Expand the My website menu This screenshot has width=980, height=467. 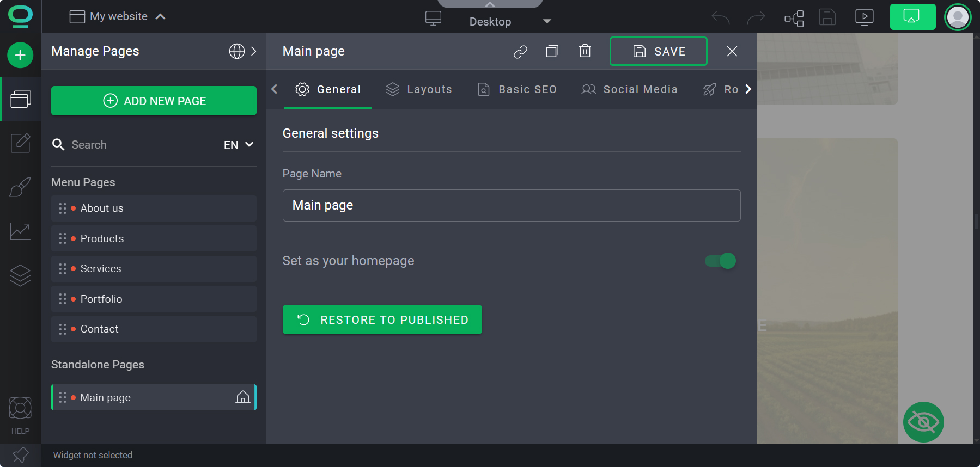tap(118, 16)
